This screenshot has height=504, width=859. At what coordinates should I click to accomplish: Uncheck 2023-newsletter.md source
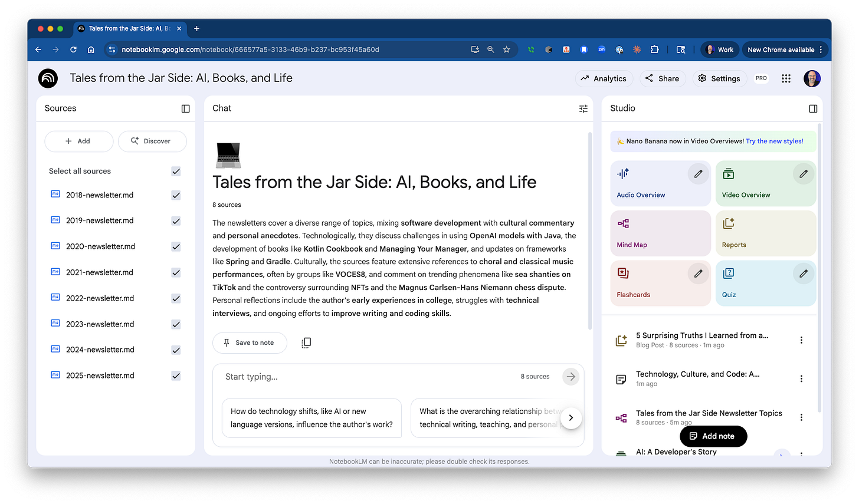tap(176, 324)
